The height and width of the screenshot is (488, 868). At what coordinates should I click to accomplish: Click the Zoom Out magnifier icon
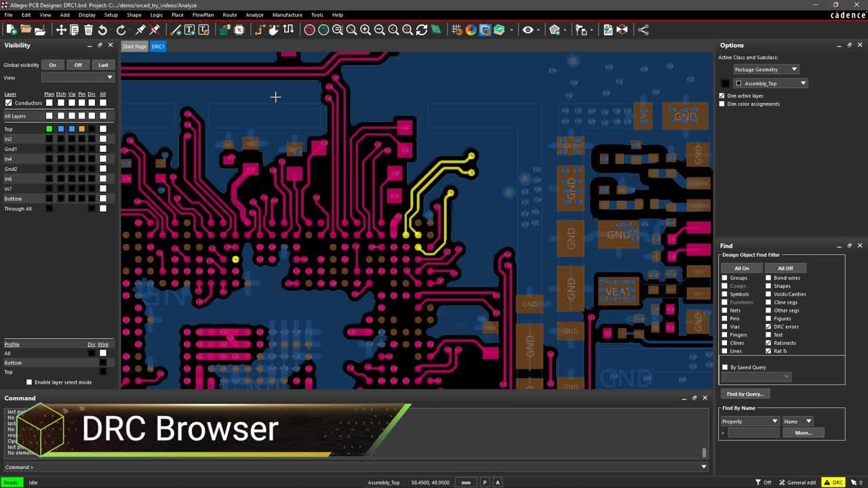coord(379,30)
